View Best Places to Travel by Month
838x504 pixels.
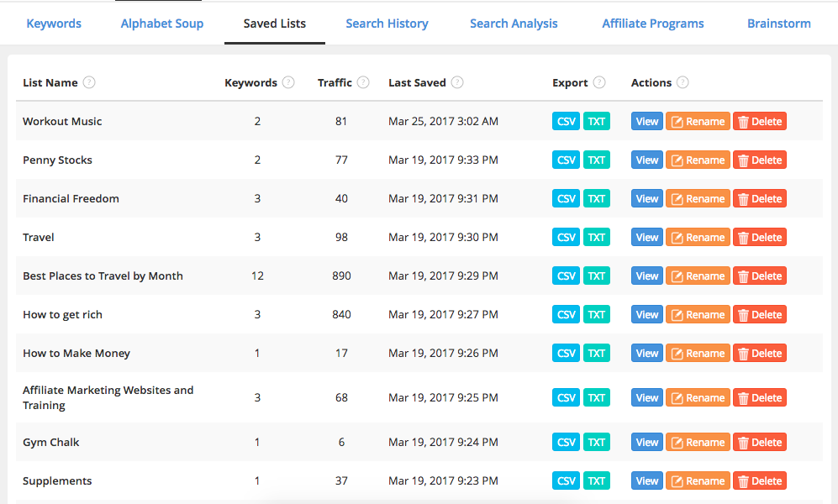[x=646, y=276]
